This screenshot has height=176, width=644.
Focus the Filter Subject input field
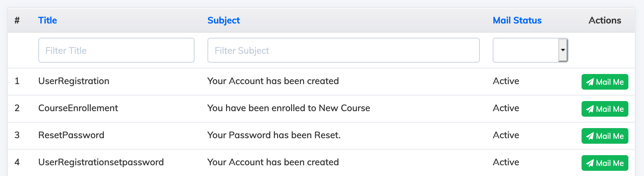[x=343, y=50]
